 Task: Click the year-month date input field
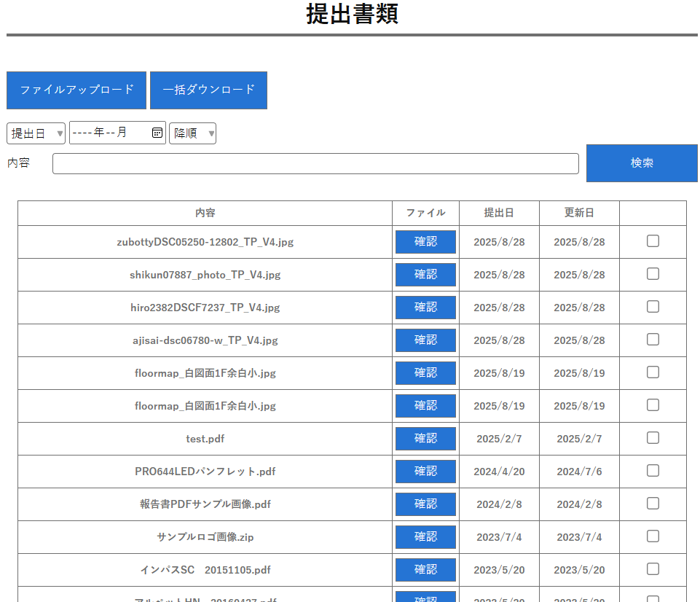(x=109, y=133)
